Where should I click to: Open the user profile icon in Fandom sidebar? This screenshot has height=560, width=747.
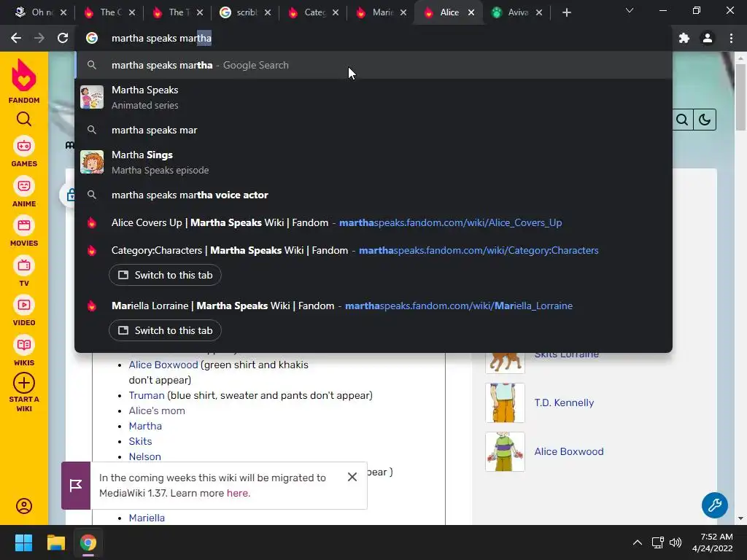(24, 506)
